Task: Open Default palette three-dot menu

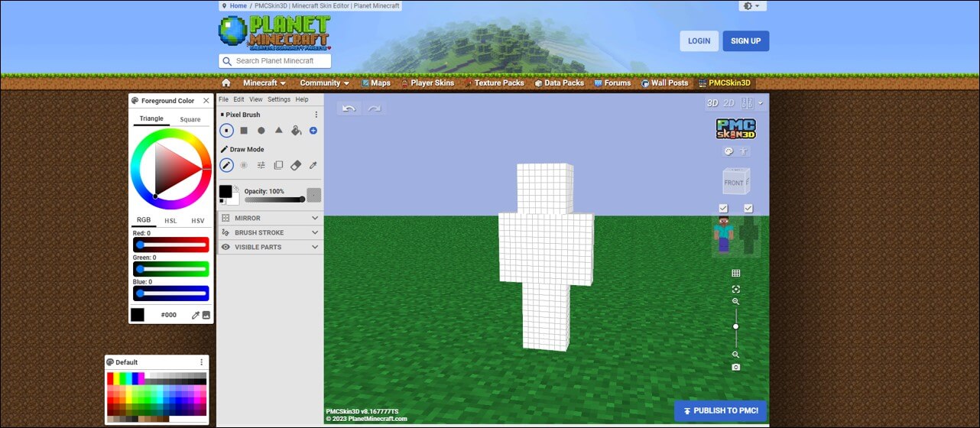Action: (x=202, y=362)
